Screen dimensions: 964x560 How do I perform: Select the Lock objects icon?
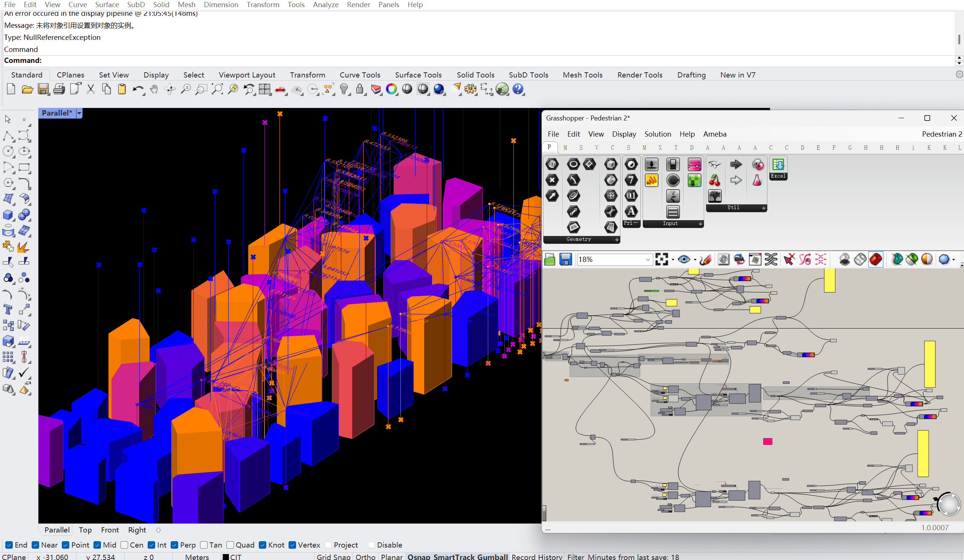(x=359, y=90)
